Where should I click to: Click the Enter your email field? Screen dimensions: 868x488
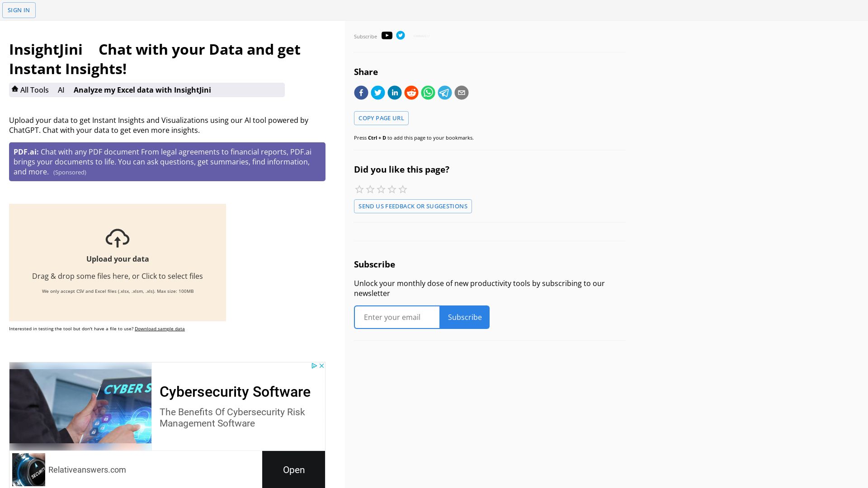(397, 317)
